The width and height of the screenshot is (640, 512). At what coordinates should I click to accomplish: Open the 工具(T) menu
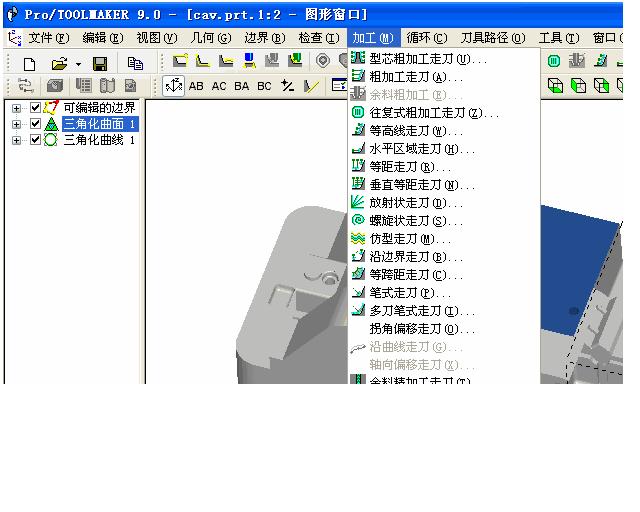[x=558, y=38]
